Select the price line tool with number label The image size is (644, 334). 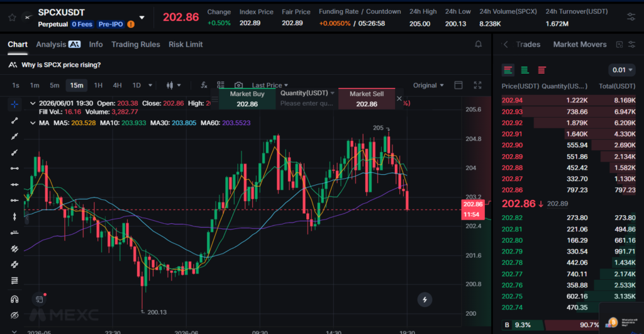tap(14, 233)
